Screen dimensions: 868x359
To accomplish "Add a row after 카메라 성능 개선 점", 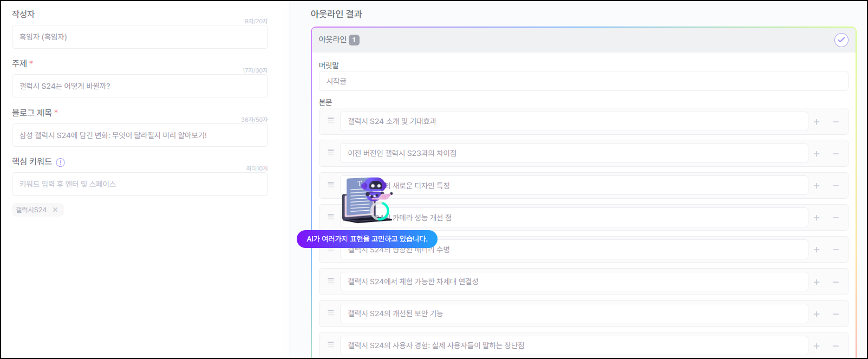I will [817, 218].
